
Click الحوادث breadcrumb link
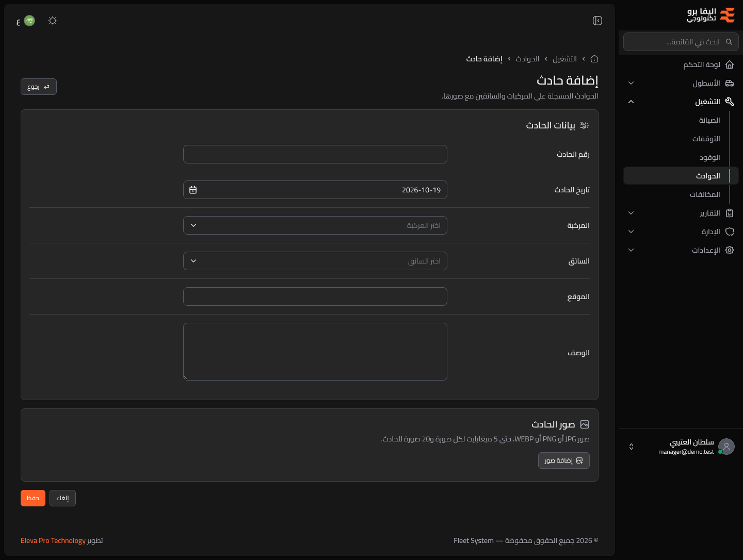pyautogui.click(x=527, y=59)
